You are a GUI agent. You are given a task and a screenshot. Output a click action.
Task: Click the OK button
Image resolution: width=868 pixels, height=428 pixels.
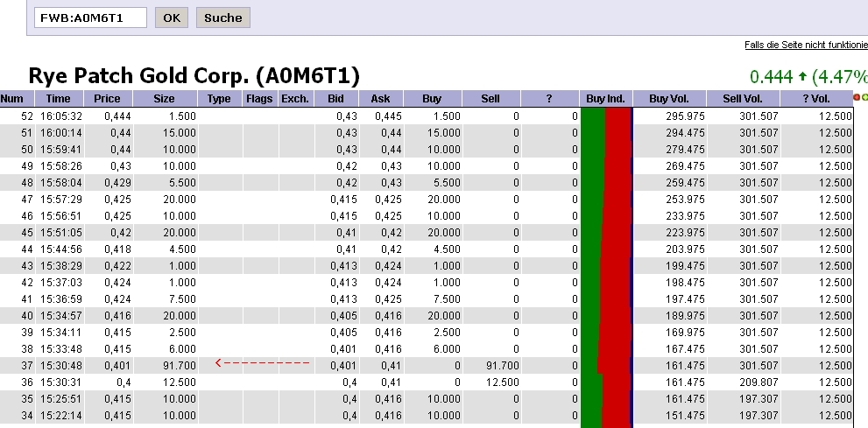[172, 18]
